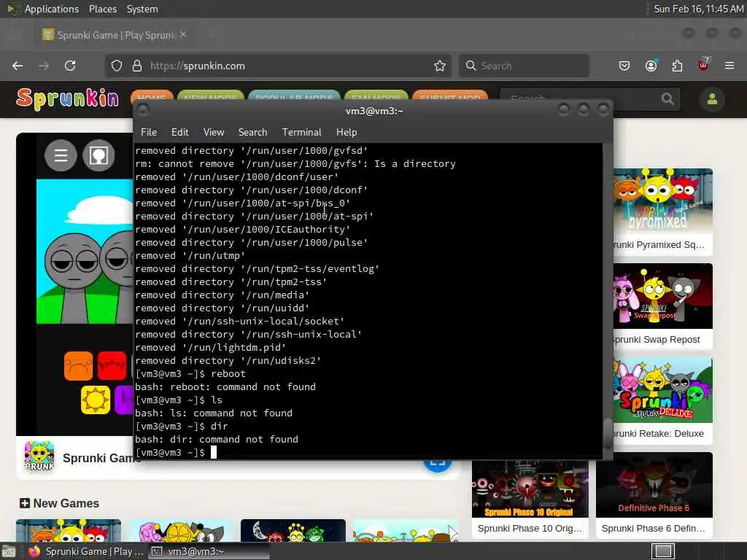
Task: Open Firefox hamburger application menu
Action: pos(729,66)
